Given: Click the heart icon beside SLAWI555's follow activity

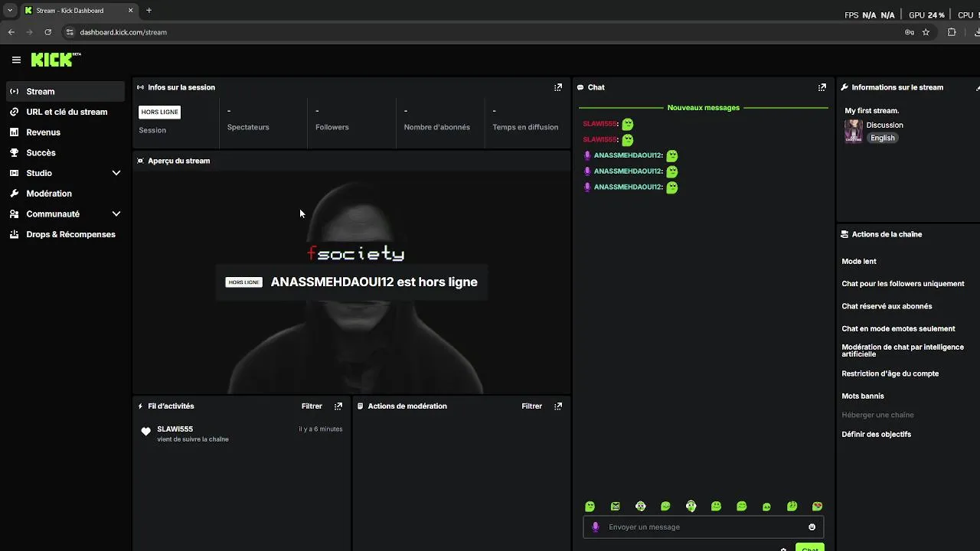Looking at the screenshot, I should pos(146,432).
